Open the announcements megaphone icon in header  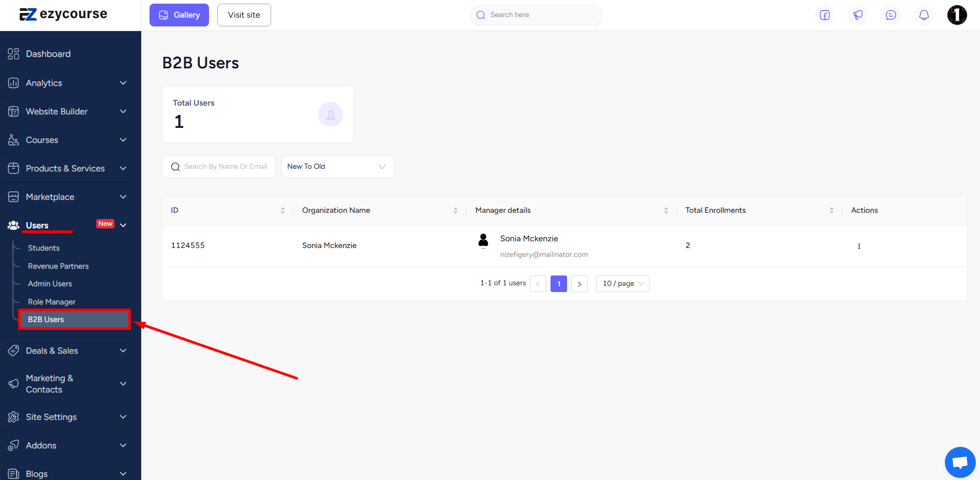click(x=858, y=15)
